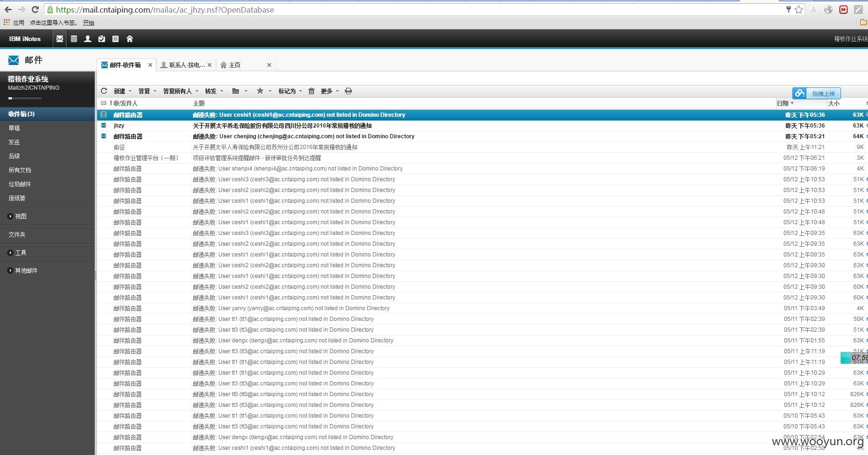Click the envelope column header icon
Viewport: 868px width, 455px height.
tap(104, 103)
